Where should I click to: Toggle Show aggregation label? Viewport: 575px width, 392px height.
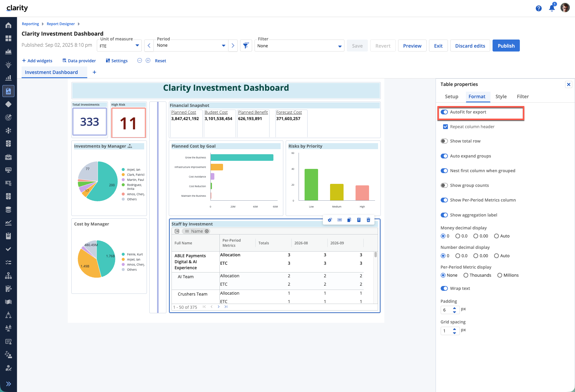444,215
